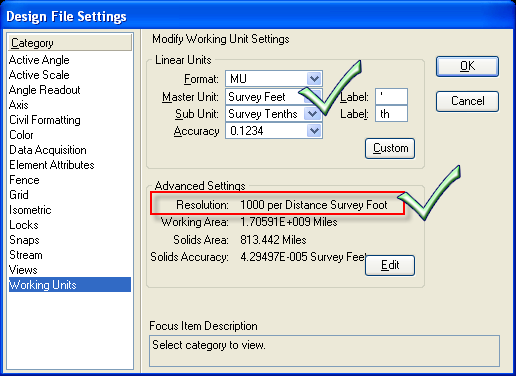The image size is (516, 376).
Task: Open the Accuracy dropdown showing 0.1234
Action: tap(274, 131)
